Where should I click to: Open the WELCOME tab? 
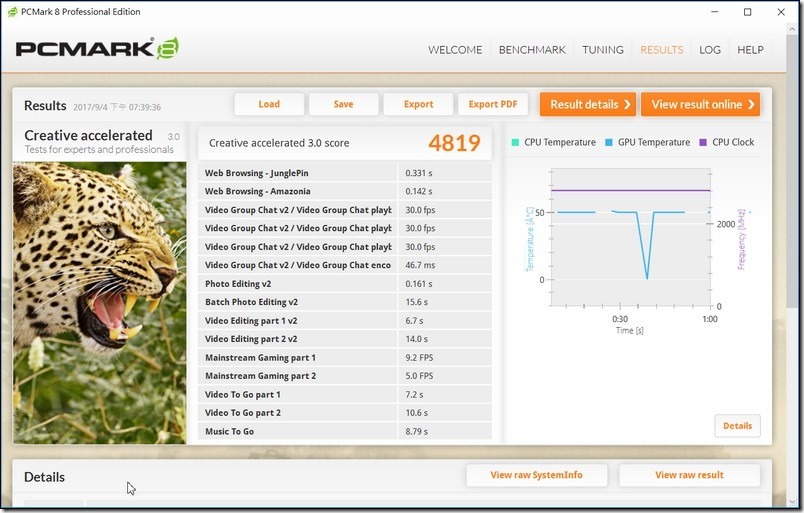click(455, 50)
